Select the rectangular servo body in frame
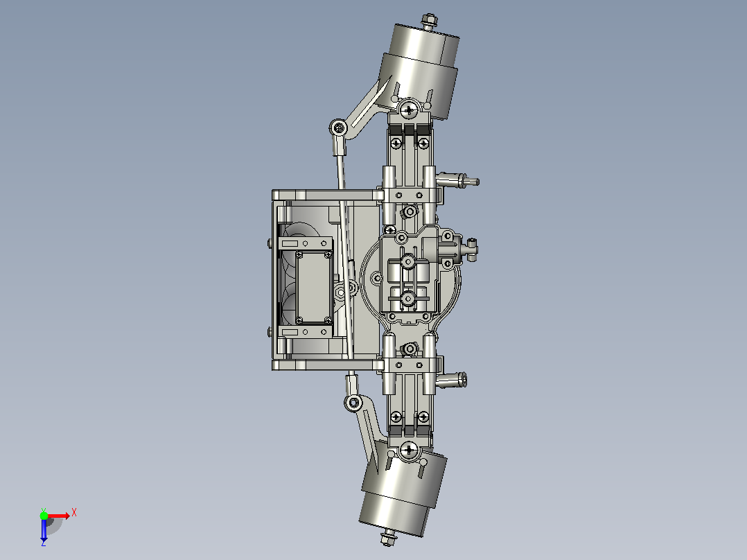 [x=313, y=288]
